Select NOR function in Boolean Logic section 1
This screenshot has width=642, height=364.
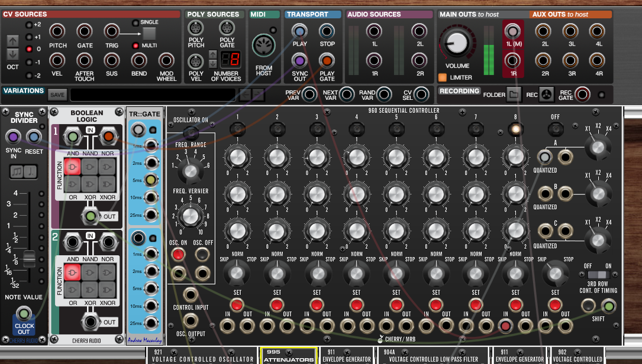107,167
